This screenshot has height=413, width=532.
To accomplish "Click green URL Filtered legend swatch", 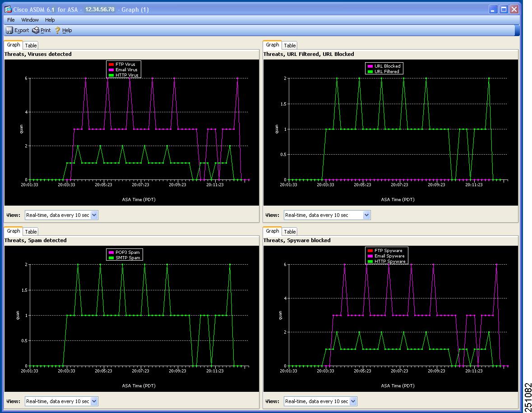I will [x=370, y=72].
